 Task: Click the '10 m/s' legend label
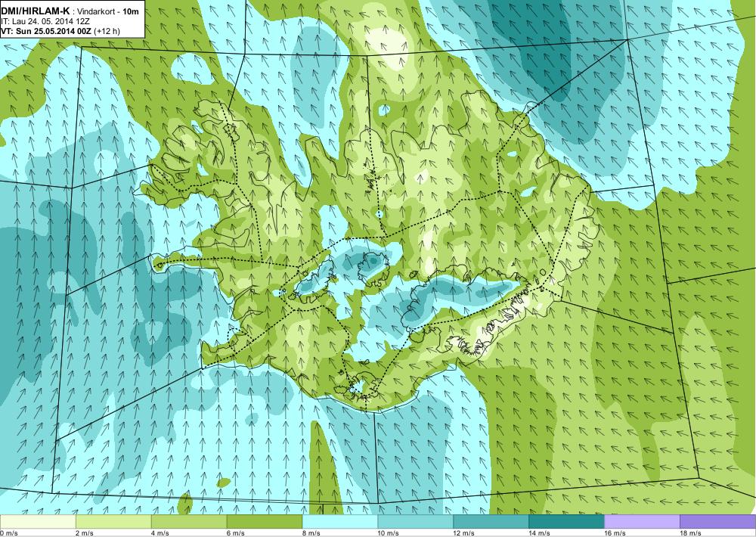click(x=389, y=533)
